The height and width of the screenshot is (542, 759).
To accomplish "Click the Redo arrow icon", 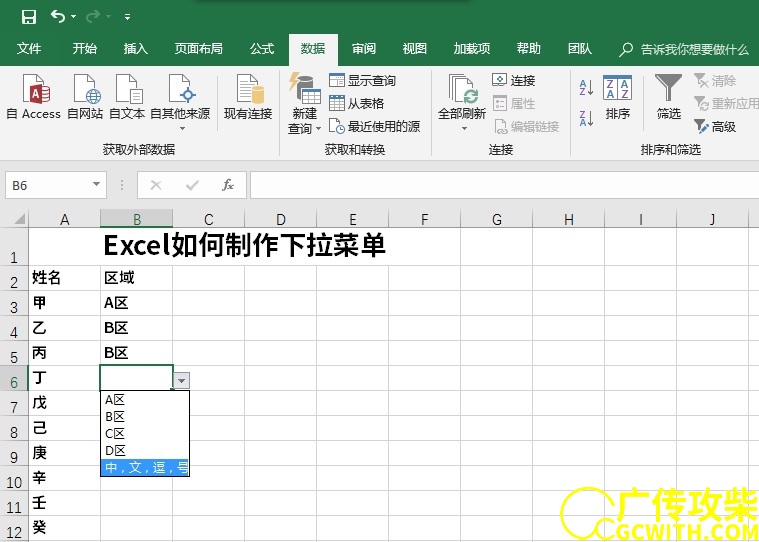I will (92, 16).
